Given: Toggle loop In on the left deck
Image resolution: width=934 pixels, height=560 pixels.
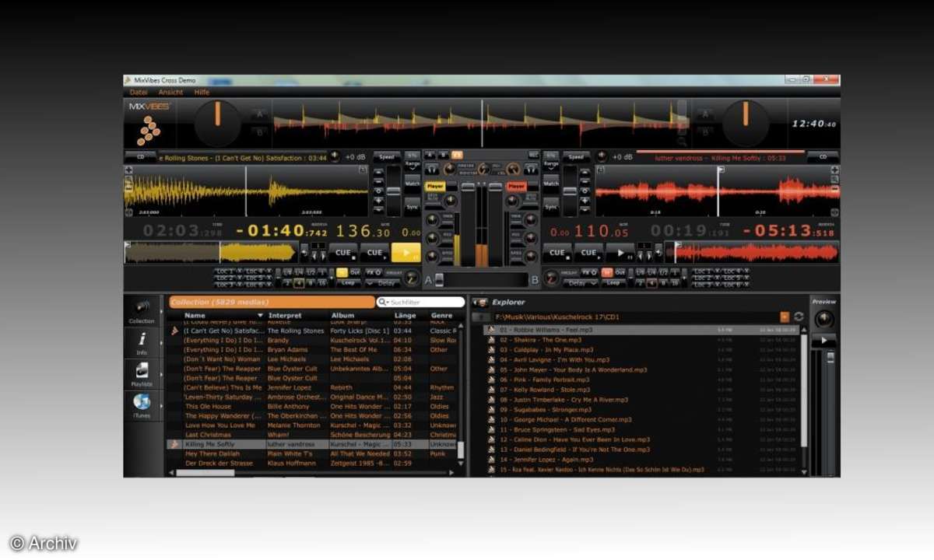Looking at the screenshot, I should pos(342,272).
